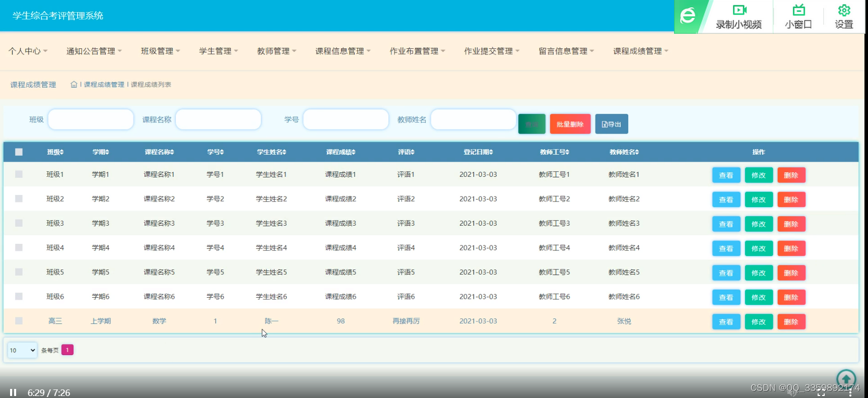Click the 班级 search input field
Viewport: 868px width, 398px height.
pos(91,119)
